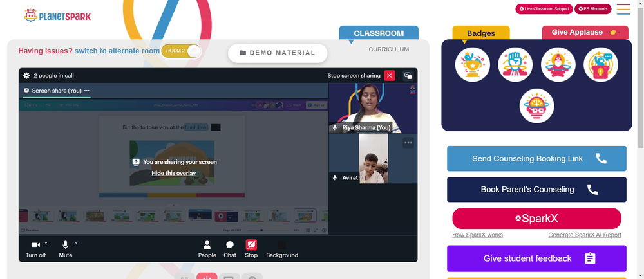Open the People panel

pyautogui.click(x=207, y=249)
